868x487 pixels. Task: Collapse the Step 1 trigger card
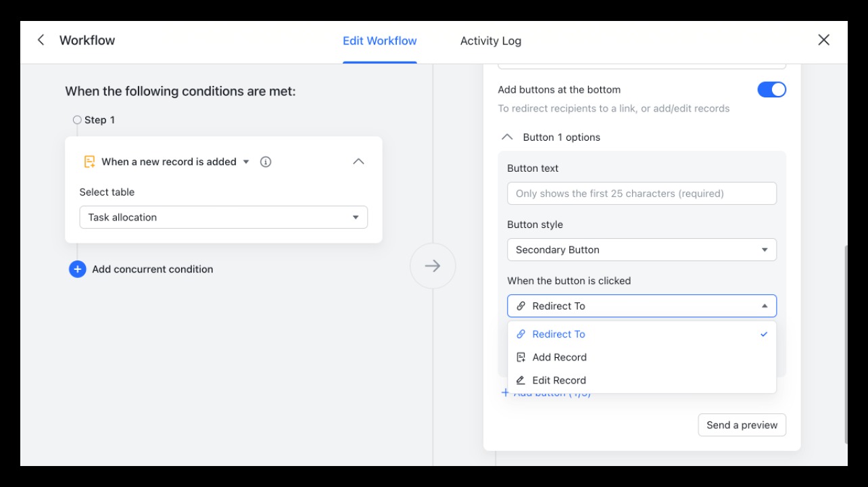click(x=358, y=162)
